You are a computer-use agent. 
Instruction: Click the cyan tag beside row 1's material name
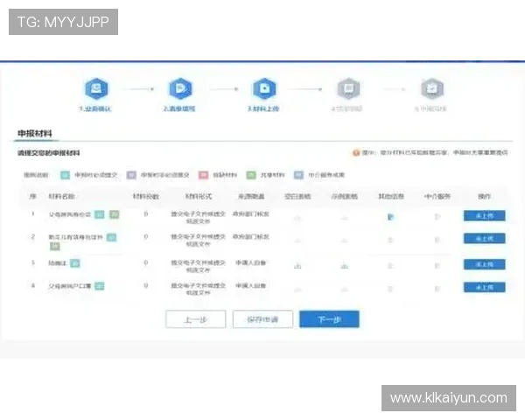pyautogui.click(x=100, y=214)
